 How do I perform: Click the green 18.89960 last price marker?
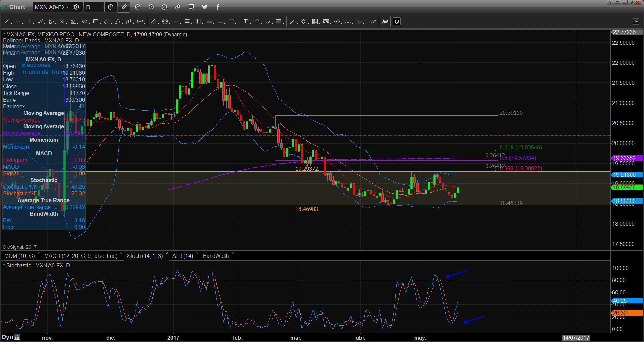pyautogui.click(x=627, y=187)
